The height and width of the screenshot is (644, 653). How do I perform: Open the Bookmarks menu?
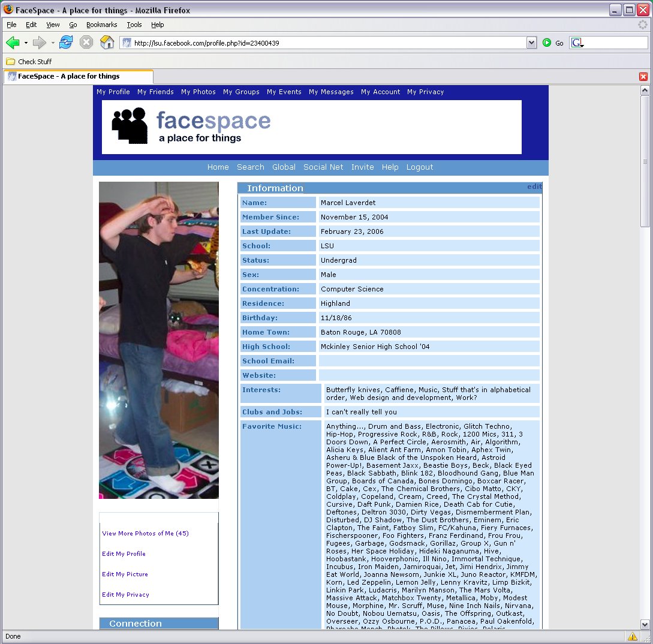[101, 25]
